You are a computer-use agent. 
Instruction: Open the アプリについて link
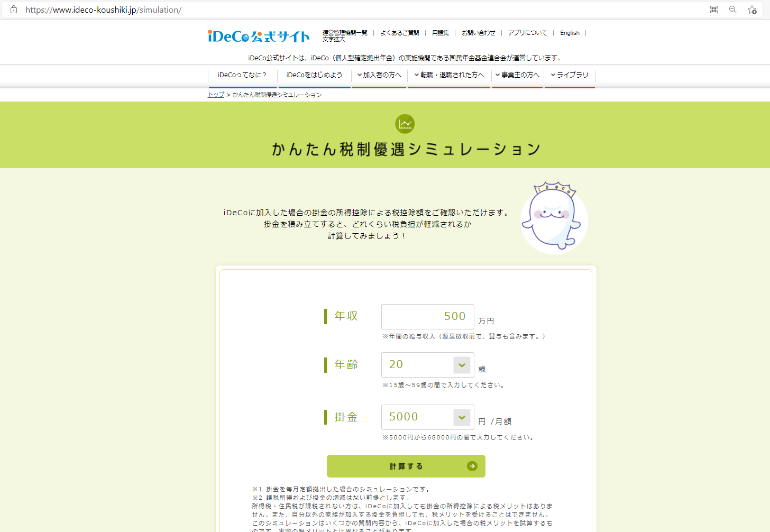(x=528, y=33)
